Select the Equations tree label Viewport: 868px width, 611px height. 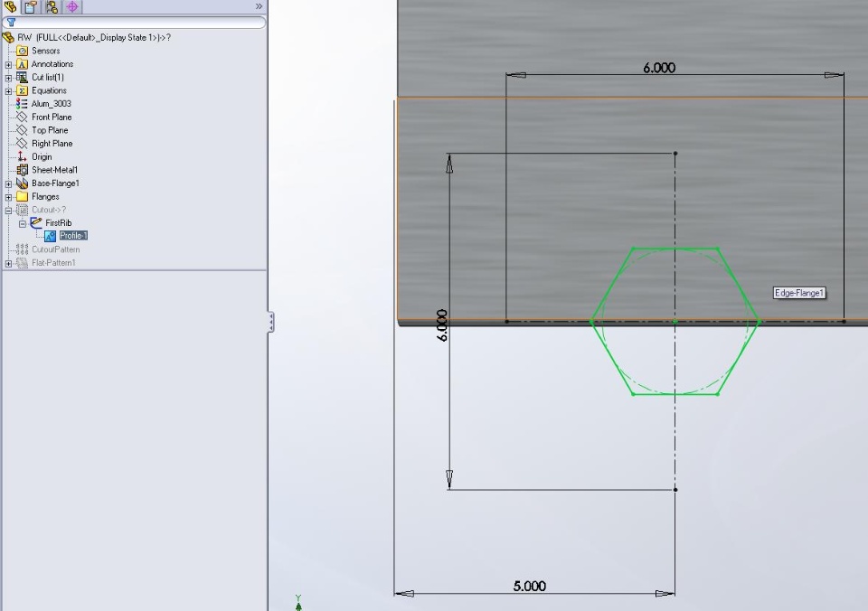(x=49, y=90)
